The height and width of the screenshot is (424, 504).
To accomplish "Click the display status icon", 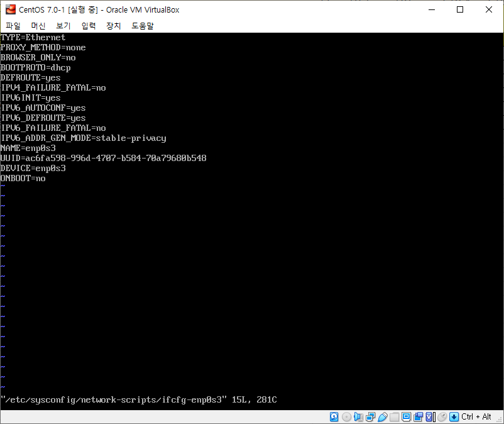I will [407, 417].
